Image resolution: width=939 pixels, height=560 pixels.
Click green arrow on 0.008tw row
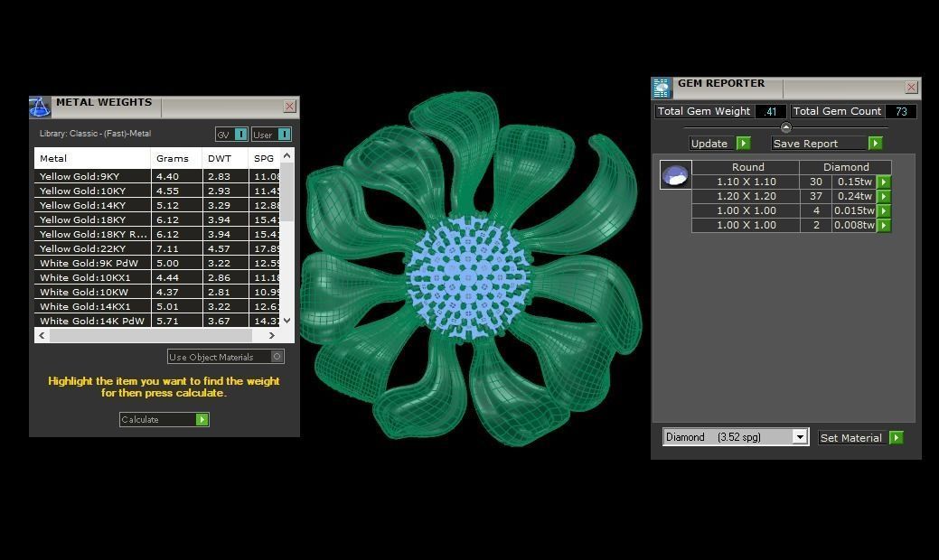click(x=884, y=226)
